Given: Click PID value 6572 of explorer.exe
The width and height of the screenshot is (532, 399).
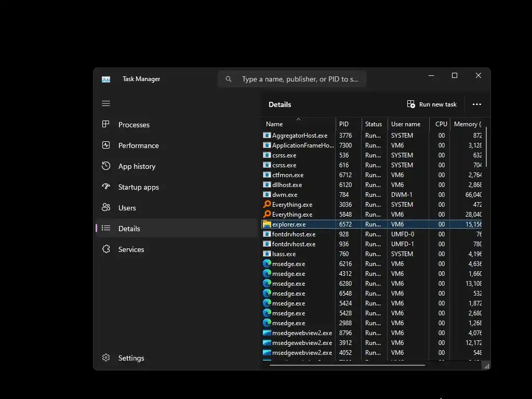Looking at the screenshot, I should coord(345,224).
